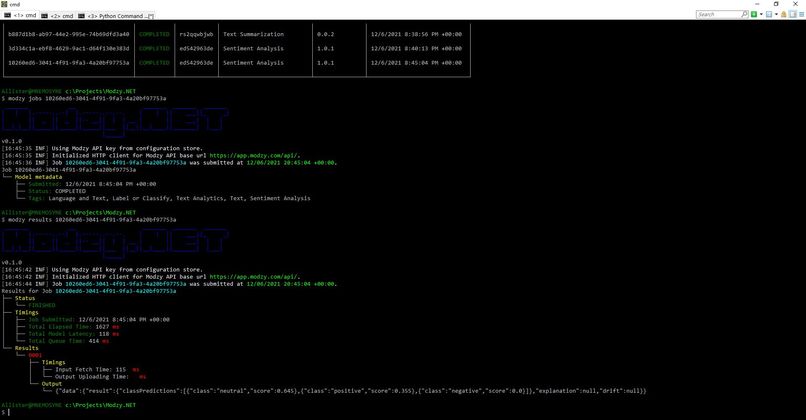Expand the console list dropdown arrow
This screenshot has height=420, width=806.
coord(776,14)
